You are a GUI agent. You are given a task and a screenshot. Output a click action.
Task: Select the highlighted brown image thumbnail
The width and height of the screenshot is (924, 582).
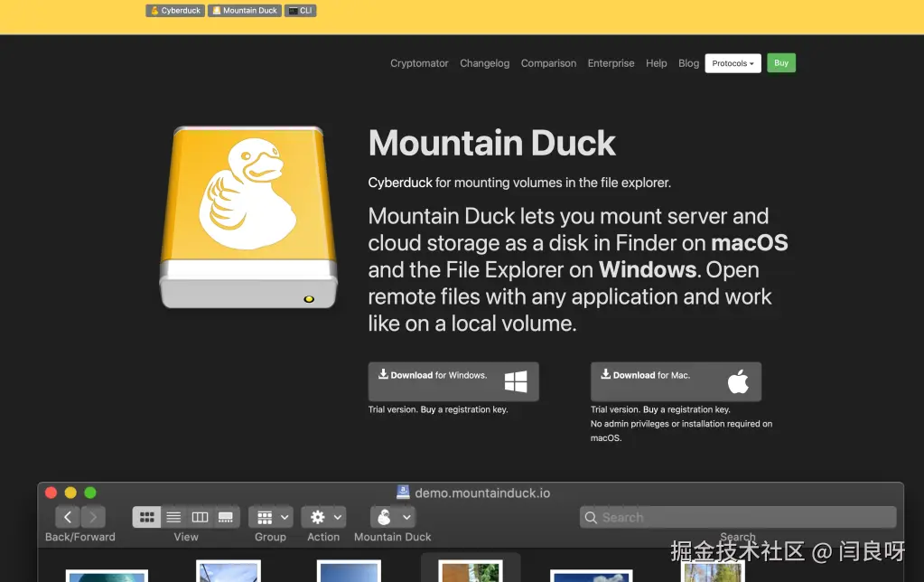click(x=471, y=571)
